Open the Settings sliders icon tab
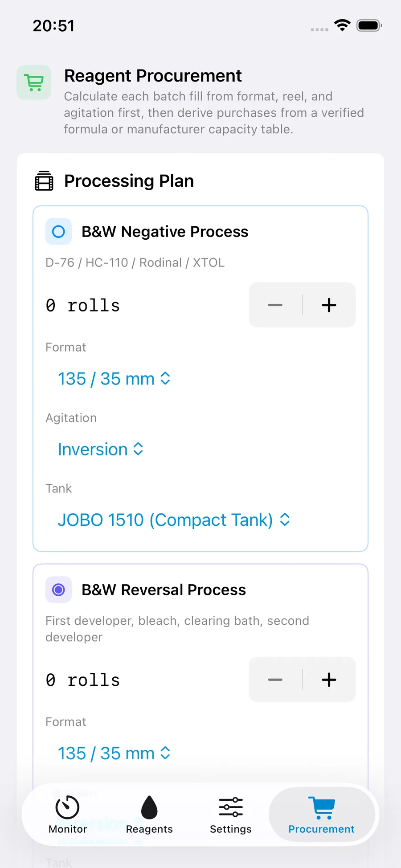The image size is (401, 868). (231, 815)
